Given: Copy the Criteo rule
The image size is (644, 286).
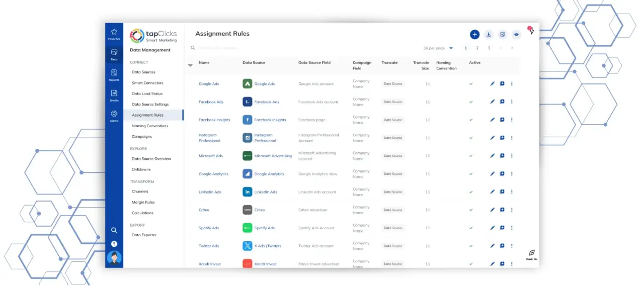Looking at the screenshot, I should (x=502, y=210).
